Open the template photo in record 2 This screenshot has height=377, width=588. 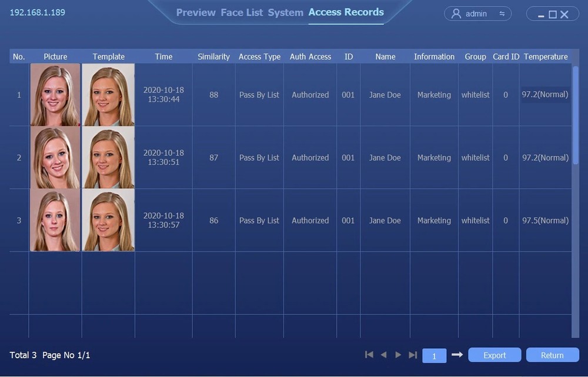[x=108, y=158]
